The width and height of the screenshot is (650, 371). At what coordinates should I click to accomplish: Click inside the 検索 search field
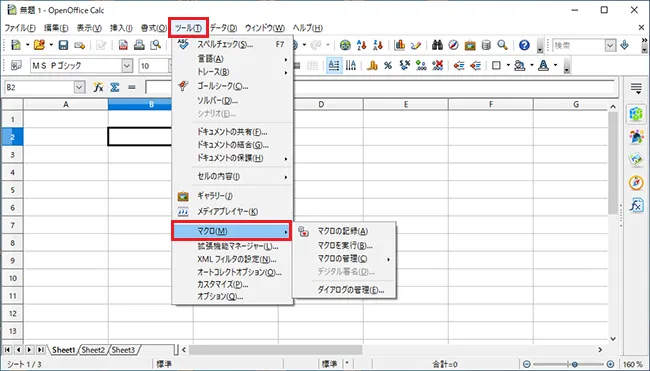click(x=579, y=46)
